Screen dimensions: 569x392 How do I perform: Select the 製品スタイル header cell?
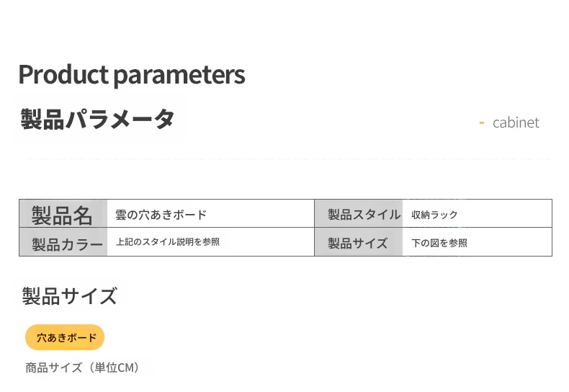click(359, 213)
